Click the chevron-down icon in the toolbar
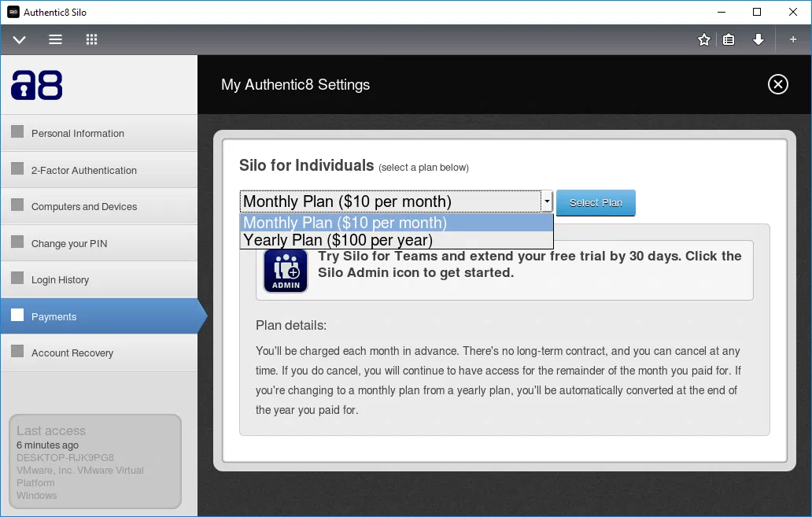Viewport: 812px width, 517px height. click(19, 40)
